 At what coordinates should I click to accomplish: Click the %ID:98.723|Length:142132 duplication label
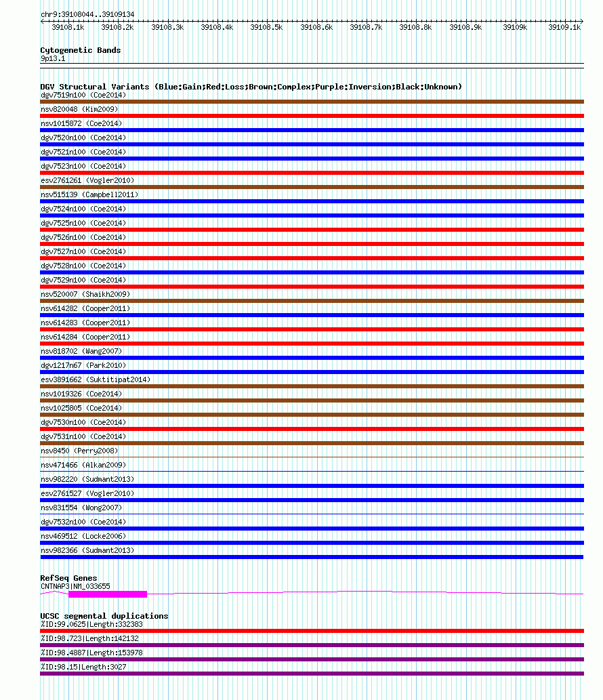click(89, 638)
